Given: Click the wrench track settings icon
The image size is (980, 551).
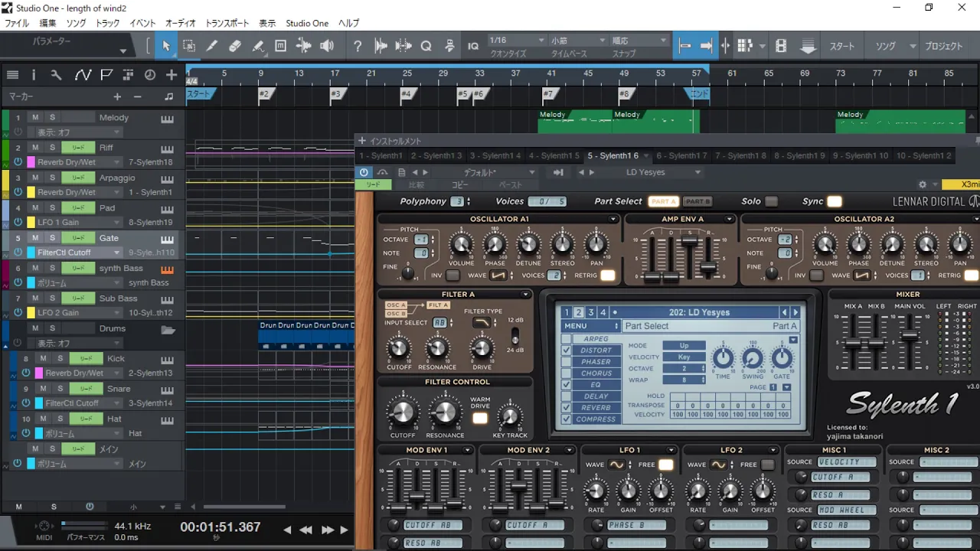Looking at the screenshot, I should click(x=56, y=75).
